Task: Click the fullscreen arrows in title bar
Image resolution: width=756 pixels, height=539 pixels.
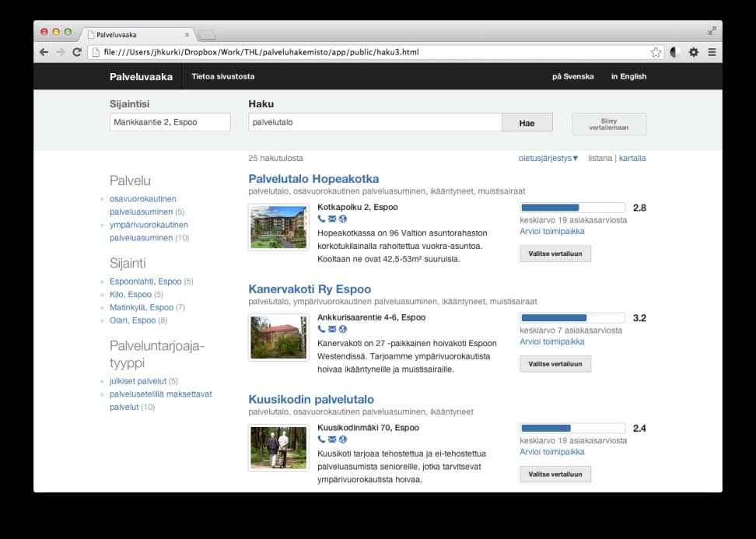Action: tap(712, 31)
